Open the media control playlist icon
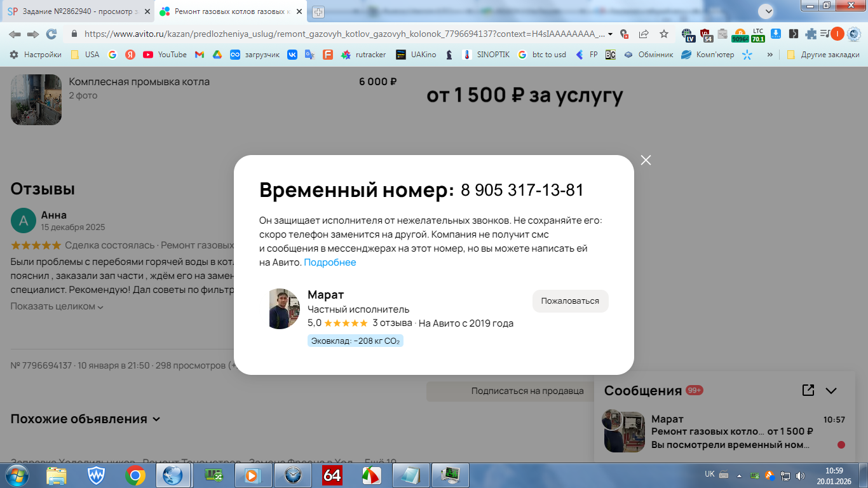Image resolution: width=868 pixels, height=488 pixels. [x=825, y=34]
